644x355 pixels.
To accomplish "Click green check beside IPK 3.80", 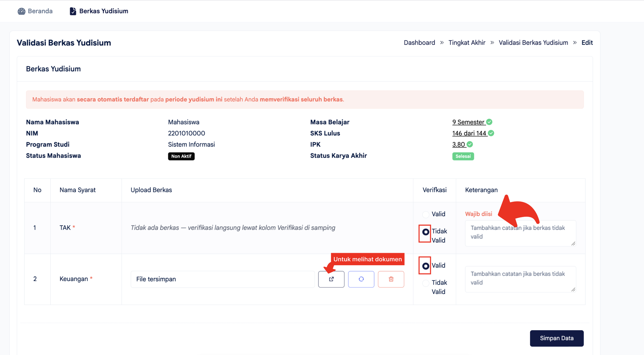I will tap(470, 144).
